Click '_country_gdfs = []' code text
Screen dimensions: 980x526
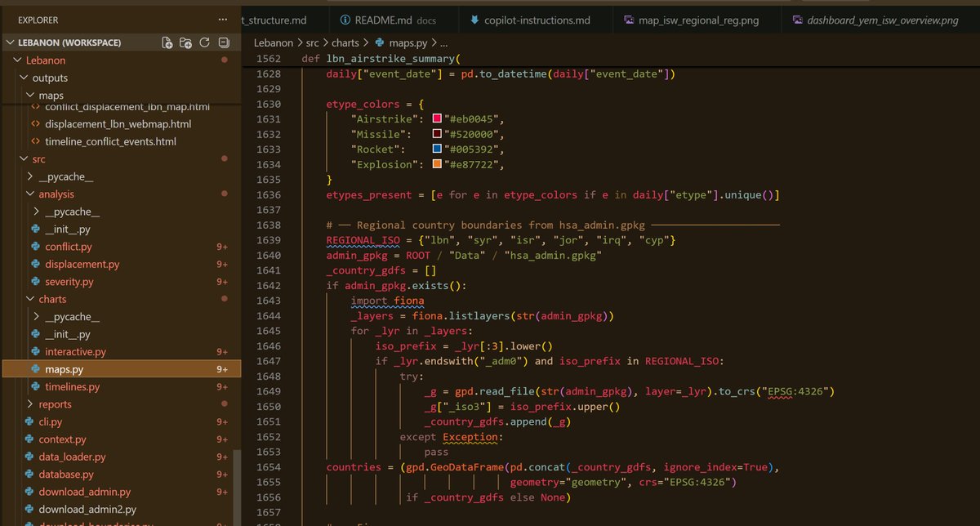pyautogui.click(x=381, y=270)
